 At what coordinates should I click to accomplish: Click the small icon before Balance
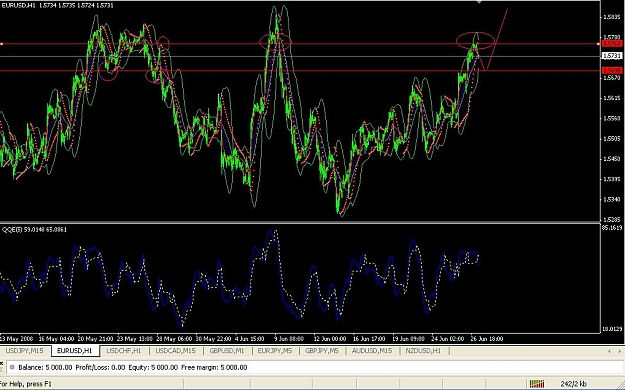tap(12, 367)
